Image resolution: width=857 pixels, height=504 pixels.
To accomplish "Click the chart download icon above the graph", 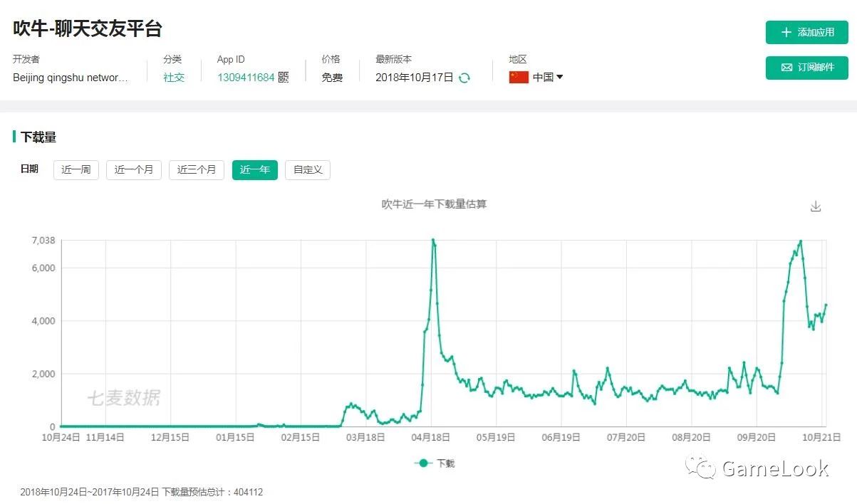I will 816,205.
